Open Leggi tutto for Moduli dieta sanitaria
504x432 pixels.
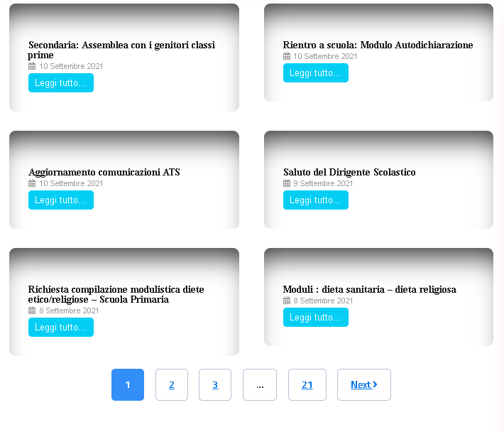[316, 317]
